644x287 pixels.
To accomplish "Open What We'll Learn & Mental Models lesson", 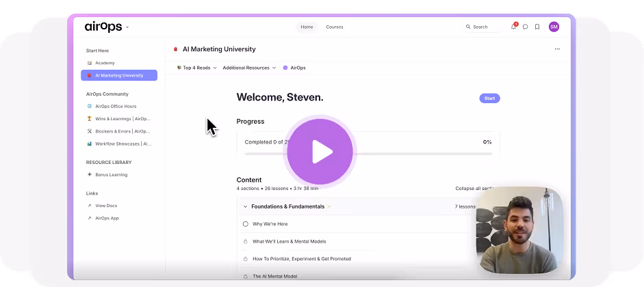I will point(289,241).
